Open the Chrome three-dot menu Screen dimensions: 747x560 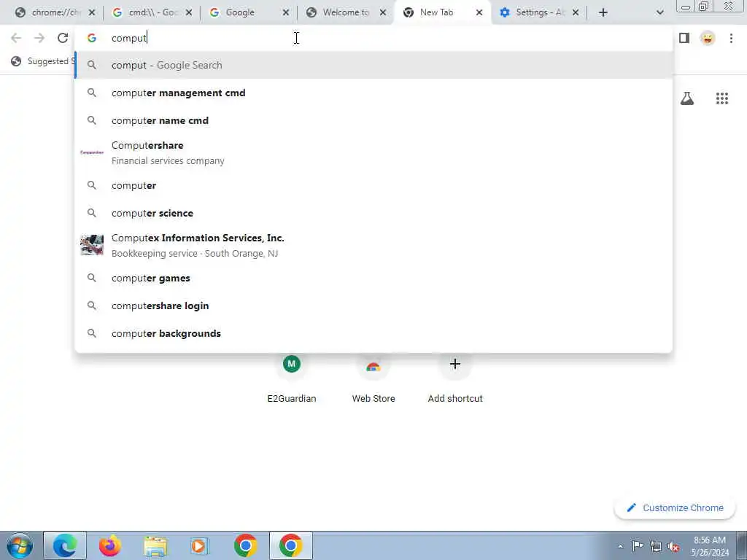tap(731, 38)
